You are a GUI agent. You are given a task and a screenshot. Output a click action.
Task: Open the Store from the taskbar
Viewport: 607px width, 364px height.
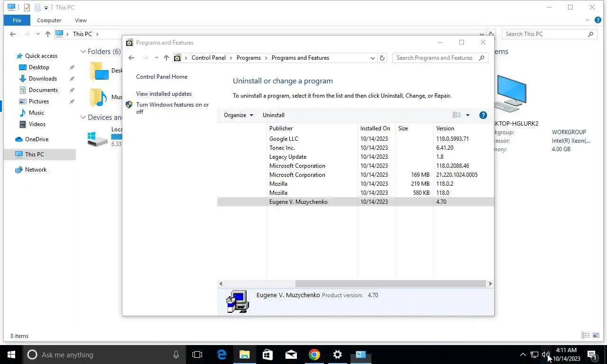tap(267, 355)
